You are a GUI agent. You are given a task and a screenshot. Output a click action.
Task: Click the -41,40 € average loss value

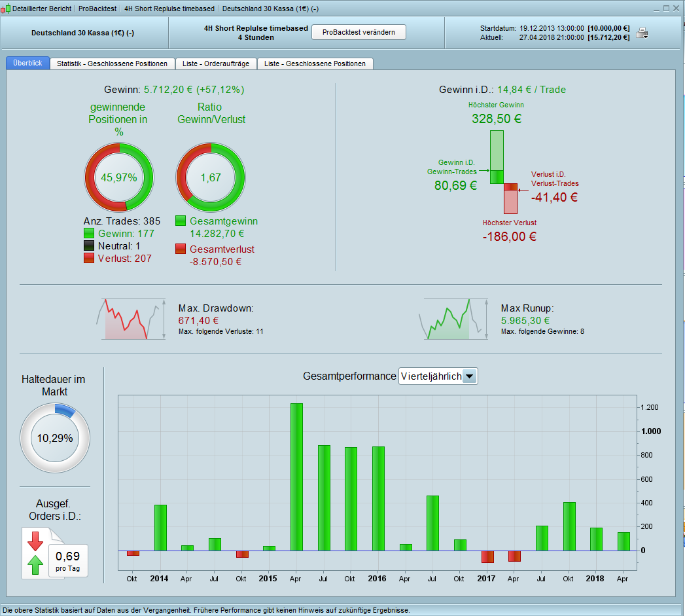point(554,197)
